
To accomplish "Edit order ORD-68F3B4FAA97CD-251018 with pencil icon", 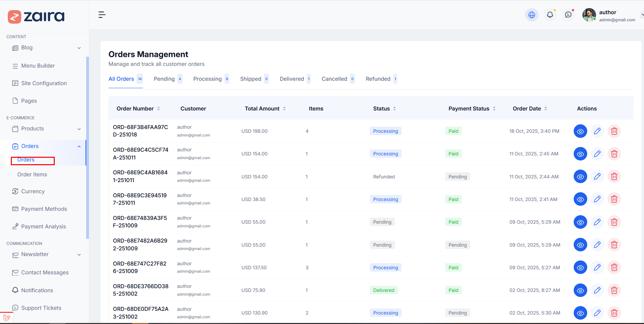I will (x=597, y=131).
